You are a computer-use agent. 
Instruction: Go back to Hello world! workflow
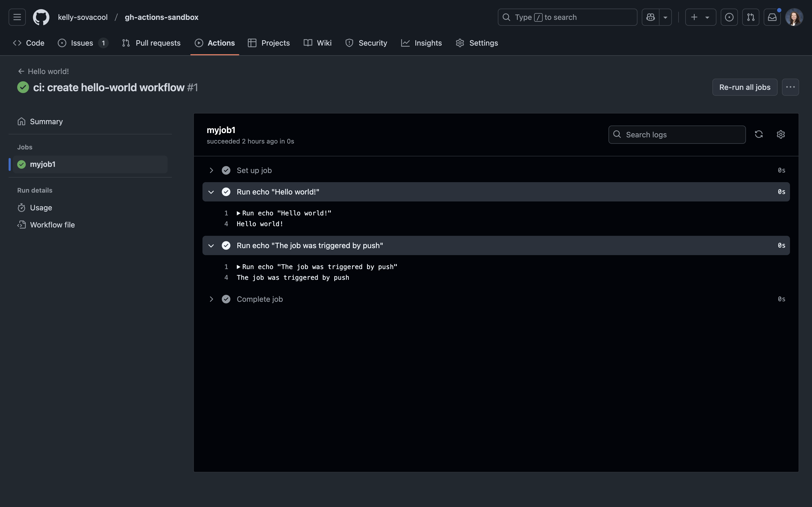43,71
